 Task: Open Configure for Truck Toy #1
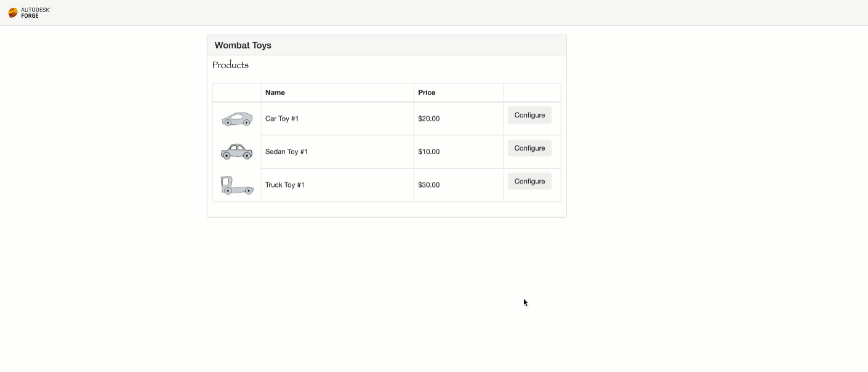pos(529,181)
